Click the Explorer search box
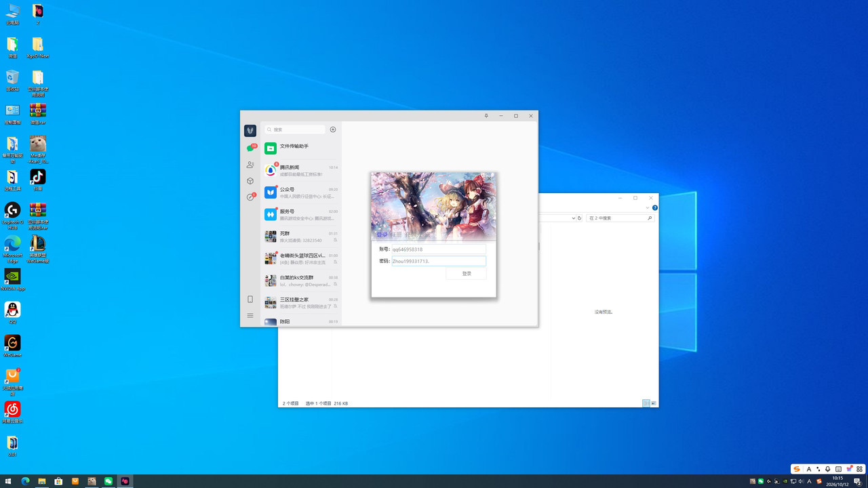The width and height of the screenshot is (868, 488). 620,218
